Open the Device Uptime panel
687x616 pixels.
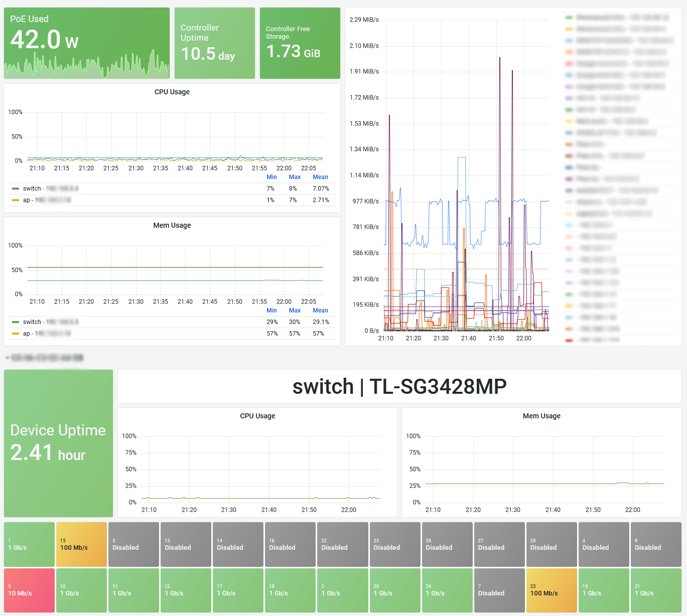click(x=58, y=443)
